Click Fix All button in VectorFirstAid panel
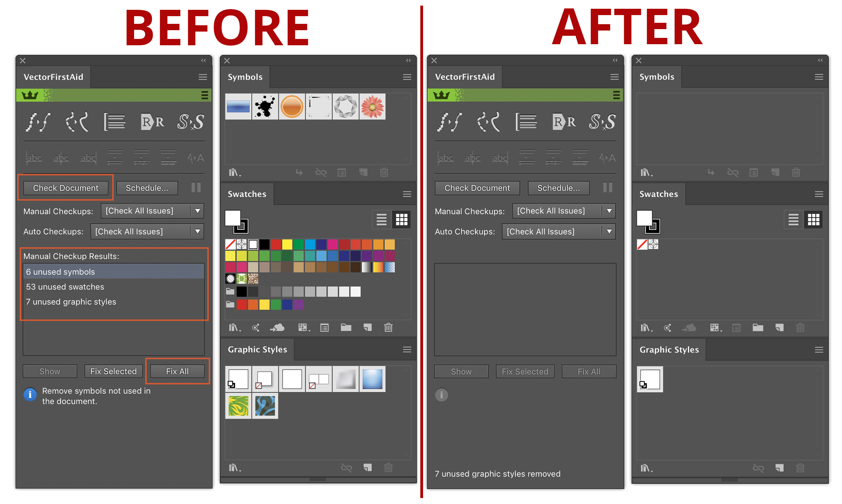The width and height of the screenshot is (842, 504). [x=176, y=371]
